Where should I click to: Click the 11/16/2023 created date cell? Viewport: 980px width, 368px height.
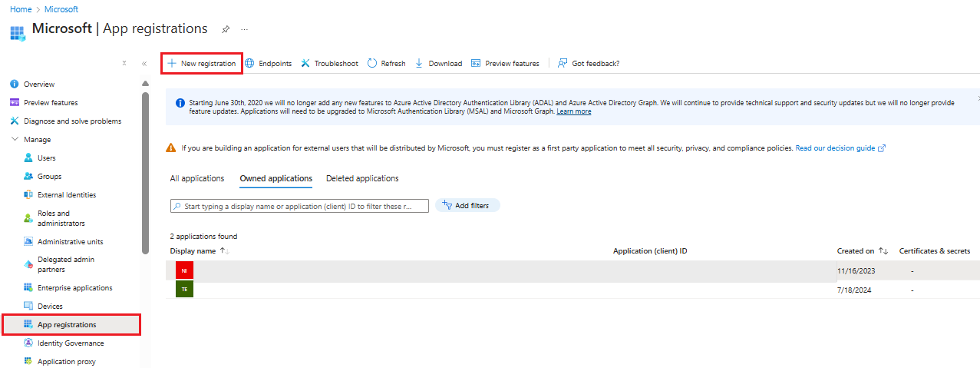click(856, 270)
